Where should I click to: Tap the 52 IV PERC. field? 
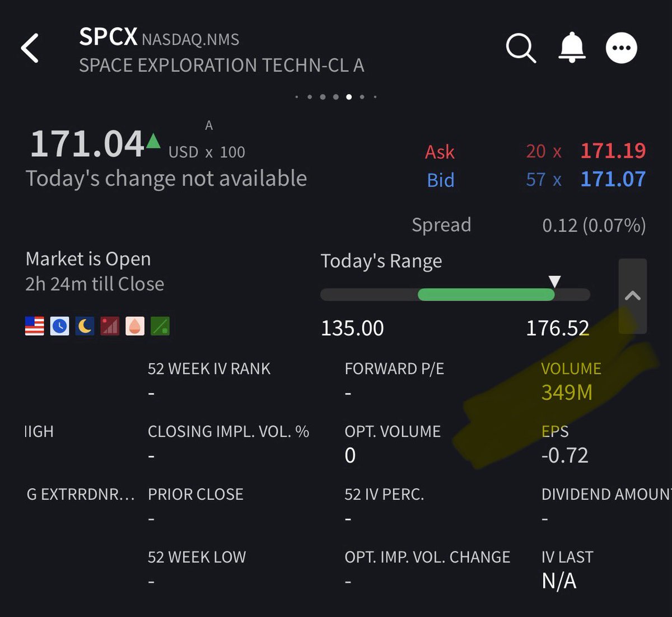384,506
